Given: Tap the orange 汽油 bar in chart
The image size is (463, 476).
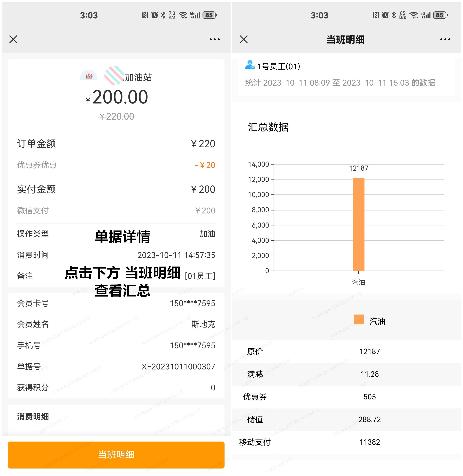Looking at the screenshot, I should pos(358,224).
